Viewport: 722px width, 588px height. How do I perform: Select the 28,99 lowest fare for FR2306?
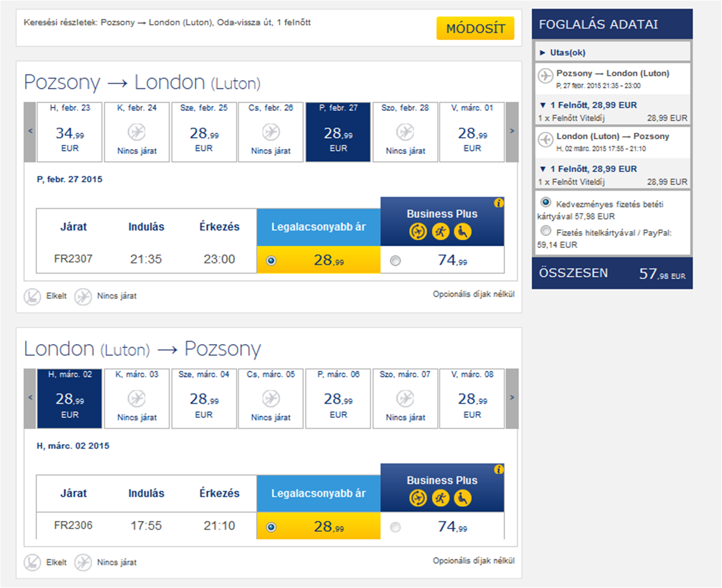click(271, 527)
